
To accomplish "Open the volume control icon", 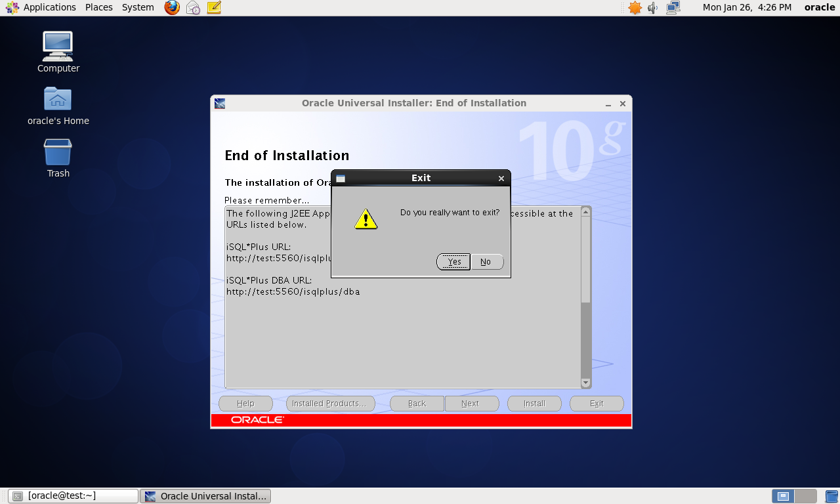I will [x=653, y=8].
